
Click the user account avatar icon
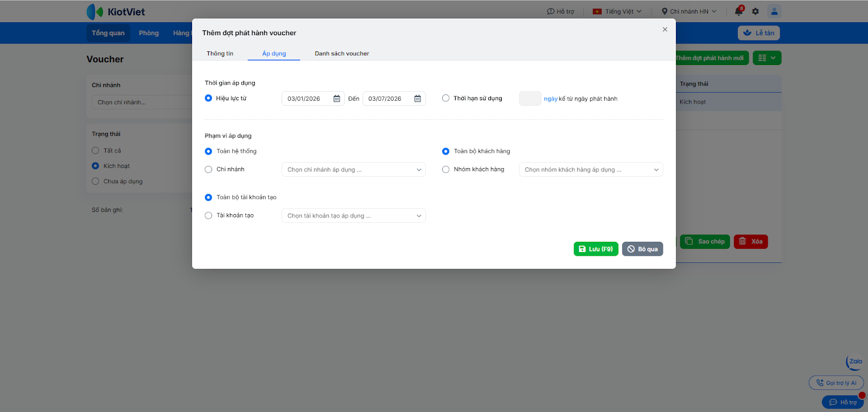(x=774, y=11)
